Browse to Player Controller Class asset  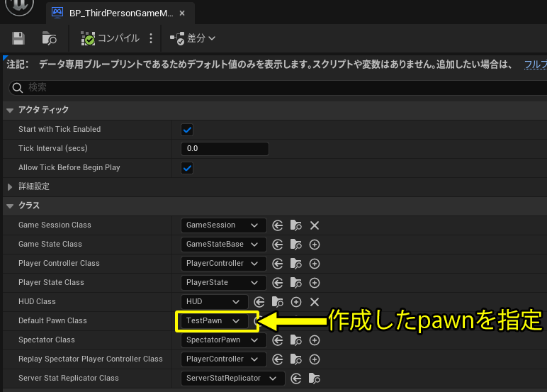pyautogui.click(x=296, y=264)
